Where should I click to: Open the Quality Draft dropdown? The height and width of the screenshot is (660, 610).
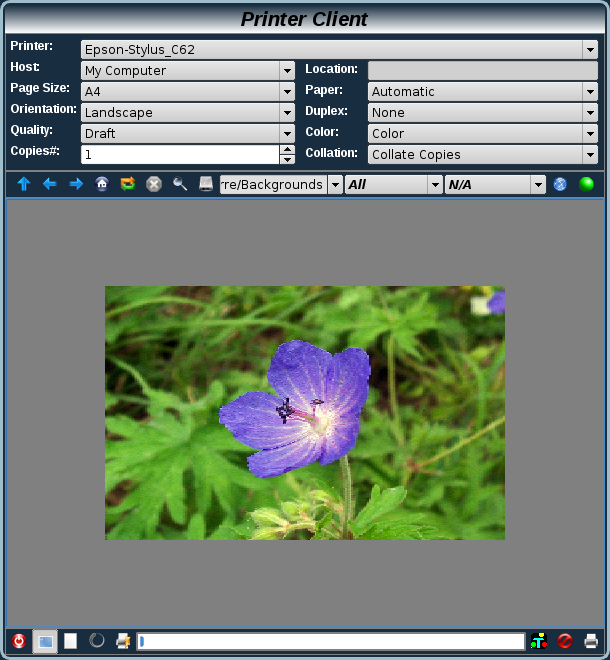click(x=287, y=134)
